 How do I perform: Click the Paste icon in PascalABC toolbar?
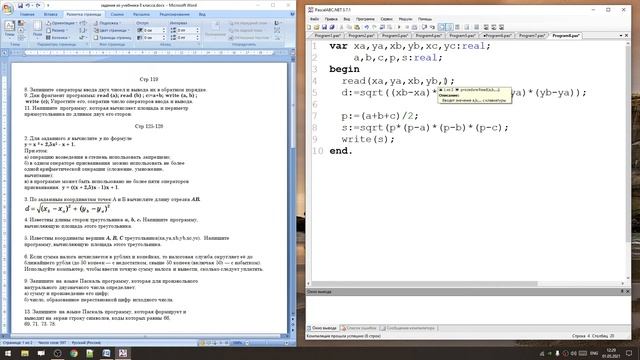coord(357,27)
